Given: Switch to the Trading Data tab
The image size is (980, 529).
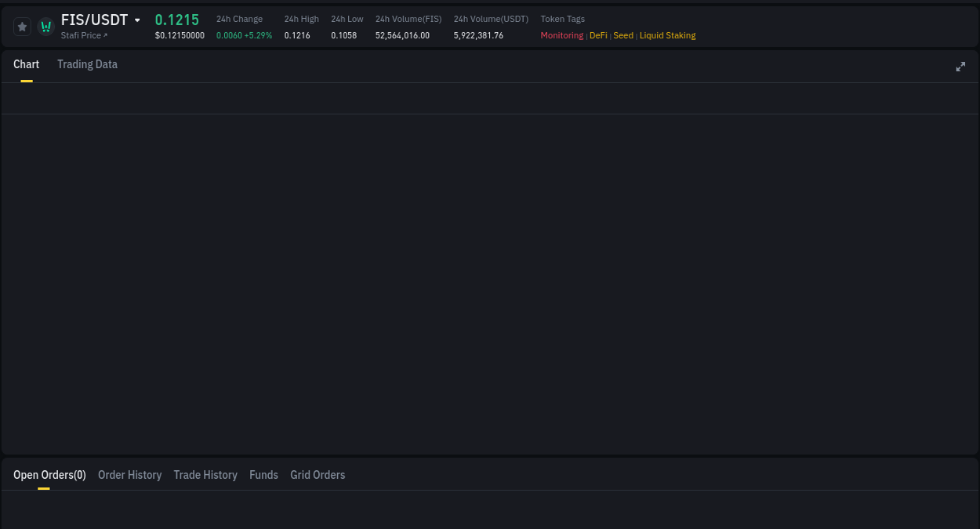Looking at the screenshot, I should click(x=87, y=64).
